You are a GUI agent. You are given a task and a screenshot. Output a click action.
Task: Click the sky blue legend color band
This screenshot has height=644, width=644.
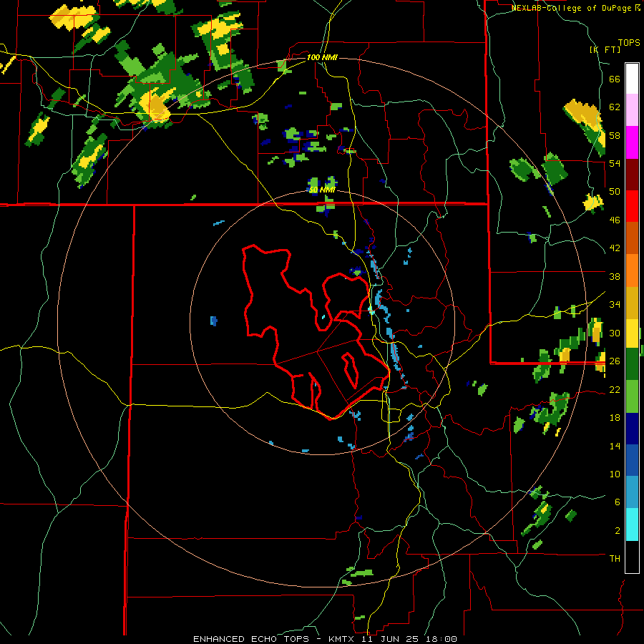632,492
